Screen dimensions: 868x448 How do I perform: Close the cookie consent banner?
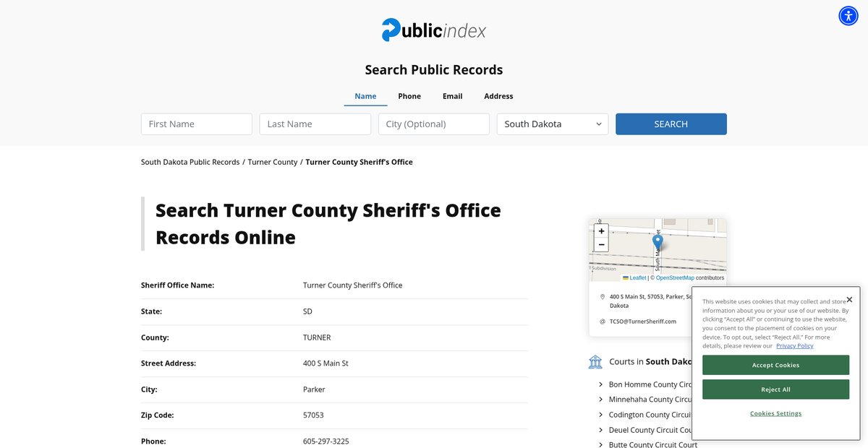(x=849, y=299)
